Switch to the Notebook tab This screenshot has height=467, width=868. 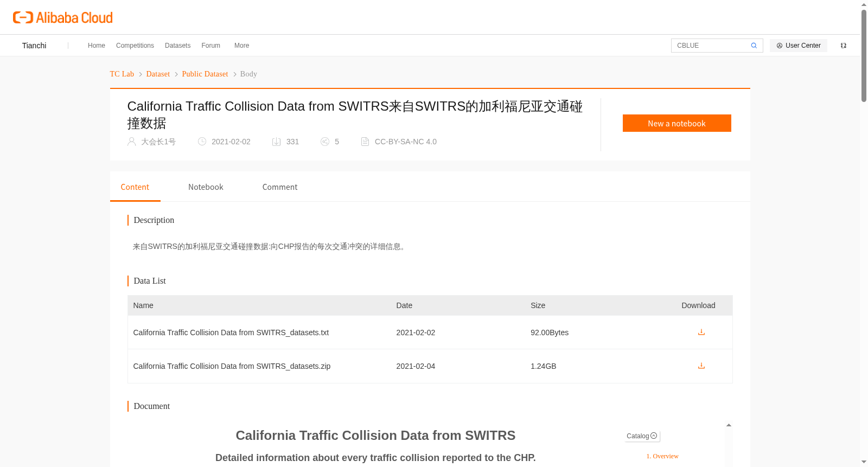point(206,187)
